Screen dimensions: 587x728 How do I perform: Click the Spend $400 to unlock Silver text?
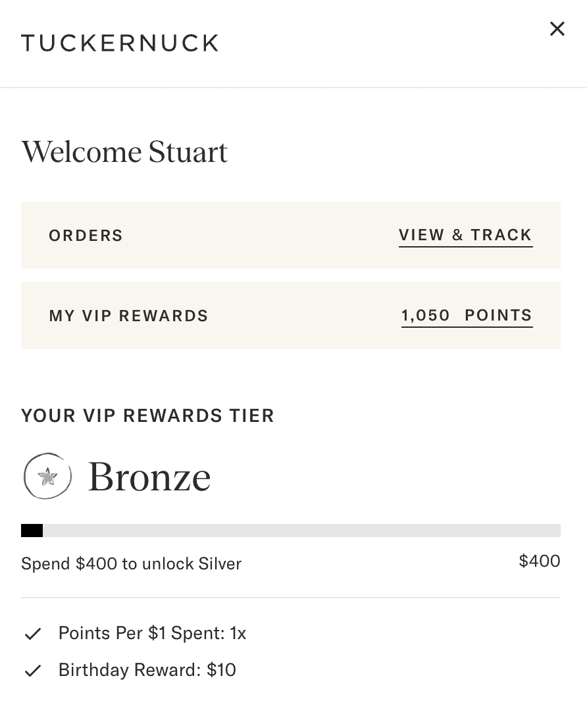pyautogui.click(x=132, y=563)
